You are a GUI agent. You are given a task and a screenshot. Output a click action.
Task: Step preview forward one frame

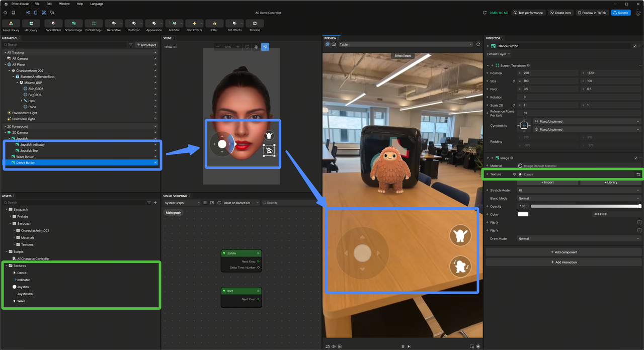click(409, 346)
